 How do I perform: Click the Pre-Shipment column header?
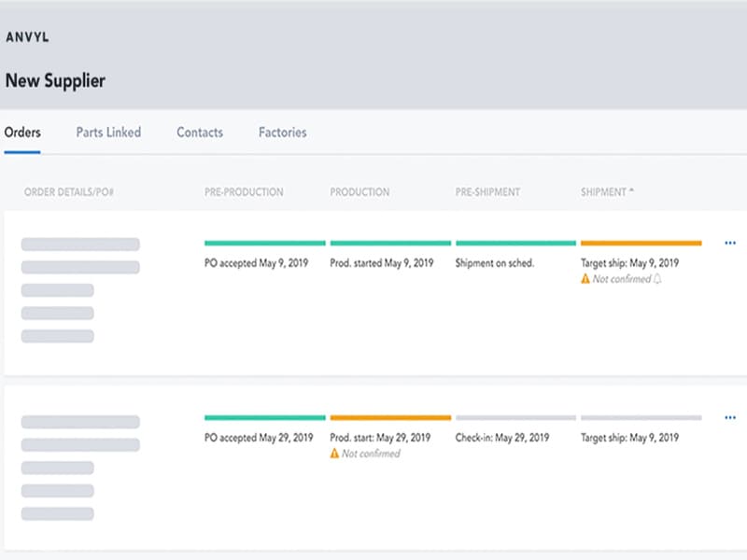click(487, 192)
